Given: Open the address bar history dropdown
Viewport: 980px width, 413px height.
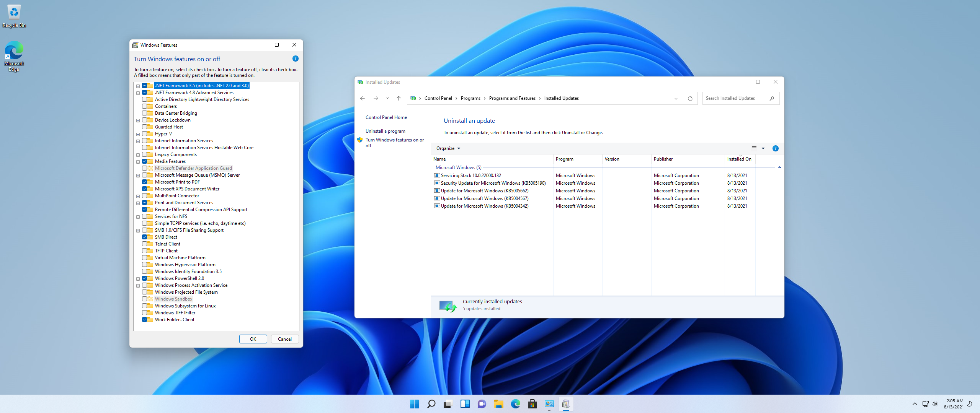Looking at the screenshot, I should coord(676,98).
